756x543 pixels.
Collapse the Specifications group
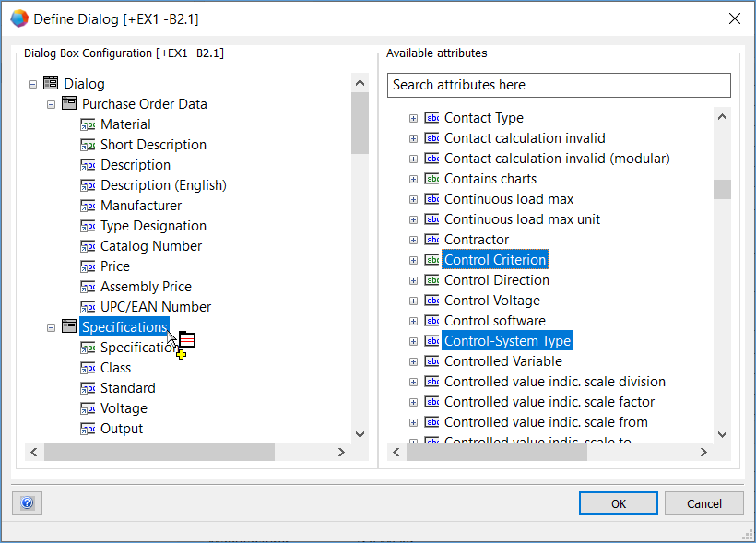tap(51, 327)
